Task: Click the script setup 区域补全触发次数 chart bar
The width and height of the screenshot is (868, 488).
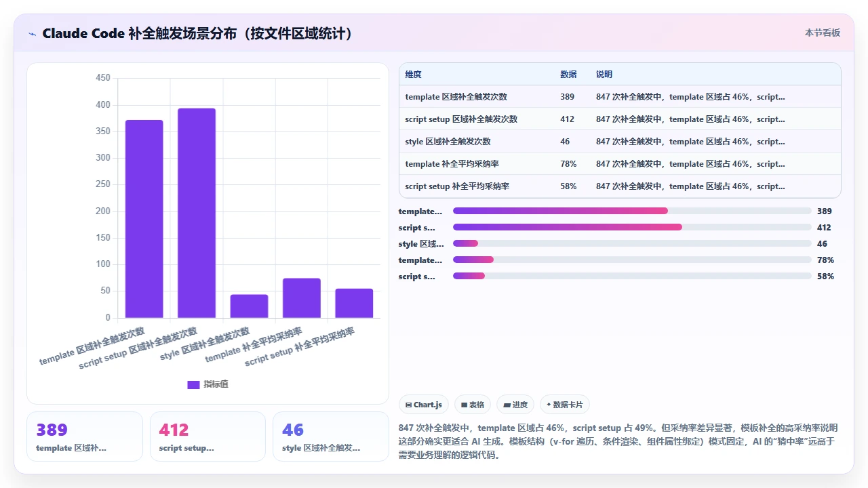Action: tap(197, 213)
